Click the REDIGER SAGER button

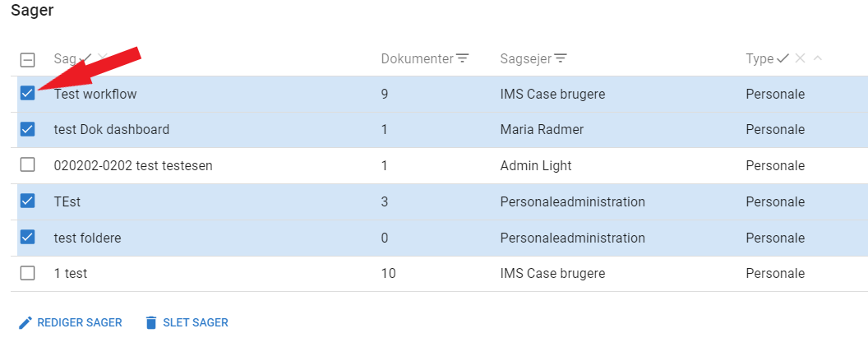pos(79,322)
